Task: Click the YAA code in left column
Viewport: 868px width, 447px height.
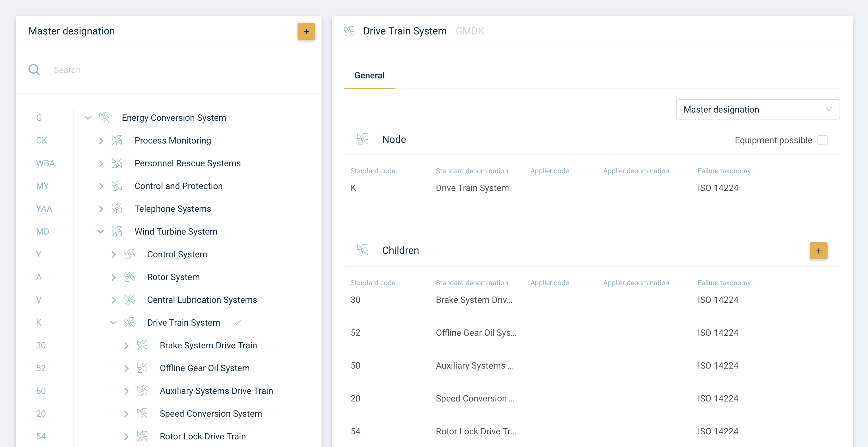Action: coord(44,209)
